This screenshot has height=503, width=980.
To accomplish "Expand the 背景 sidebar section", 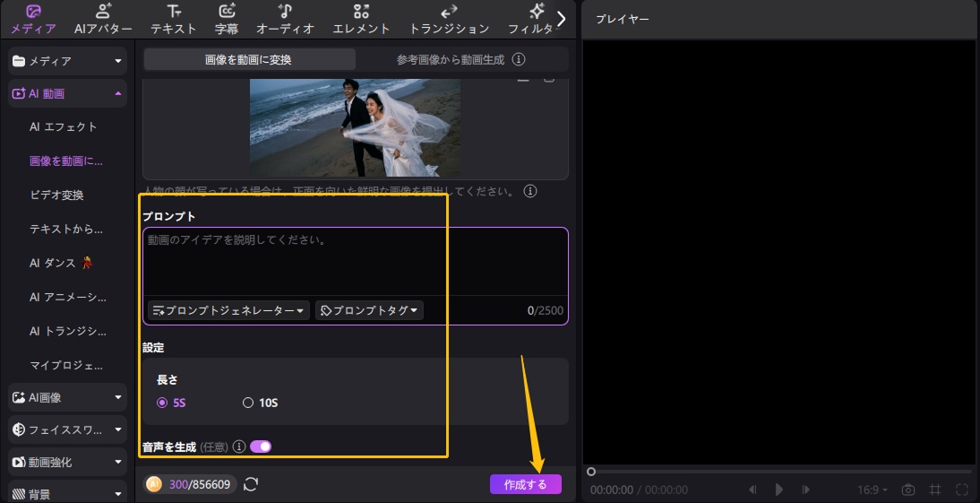I will [67, 494].
